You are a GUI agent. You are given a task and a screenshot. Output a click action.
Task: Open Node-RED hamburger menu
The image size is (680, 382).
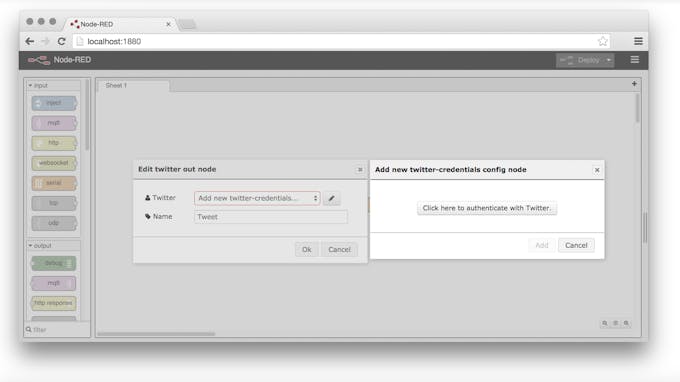pos(634,60)
